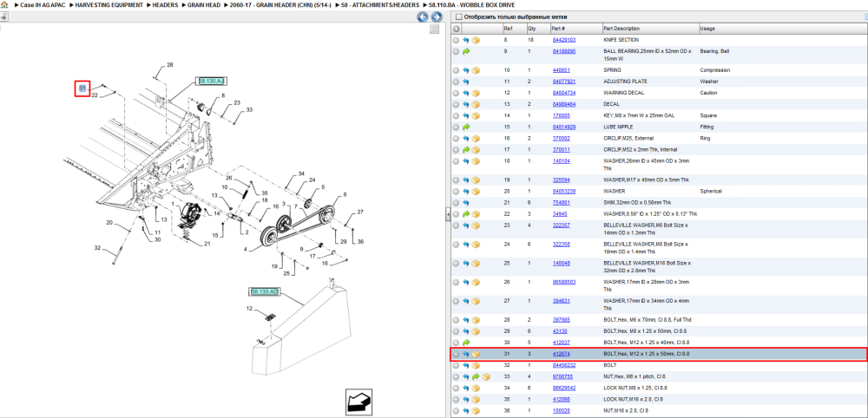Image resolution: width=868 pixels, height=418 pixels.
Task: Select the round marker for SPRING row
Action: click(x=457, y=71)
